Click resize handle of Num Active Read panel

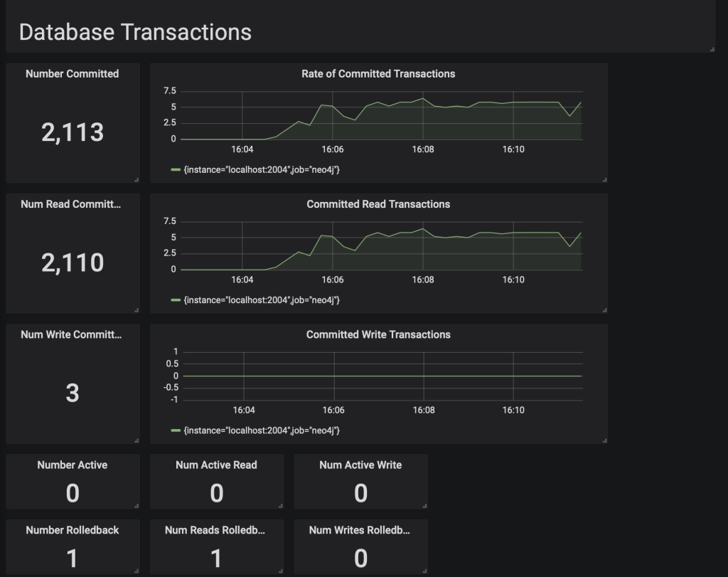280,506
